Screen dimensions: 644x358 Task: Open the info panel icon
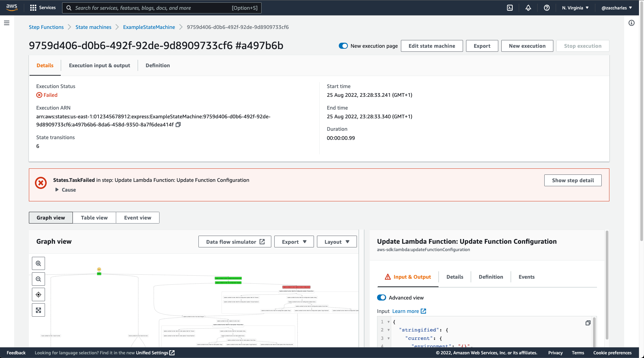[x=632, y=23]
